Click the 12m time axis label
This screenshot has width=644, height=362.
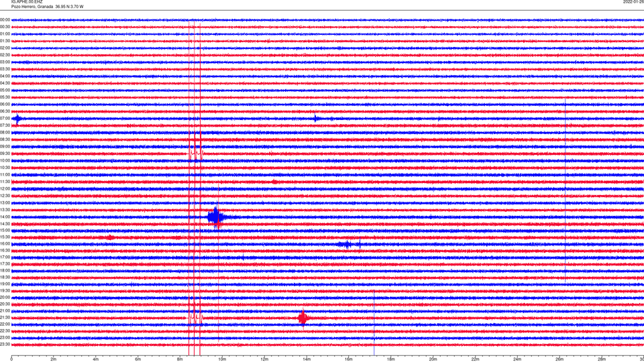264,359
